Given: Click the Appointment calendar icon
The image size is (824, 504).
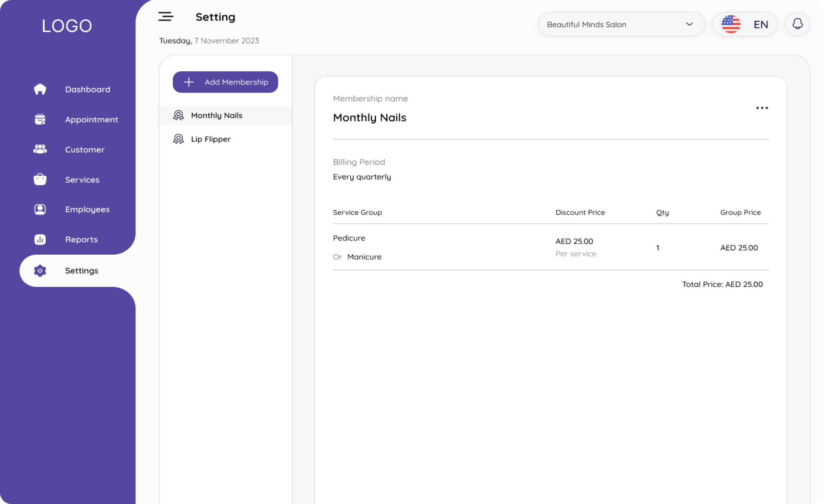Looking at the screenshot, I should pyautogui.click(x=40, y=119).
